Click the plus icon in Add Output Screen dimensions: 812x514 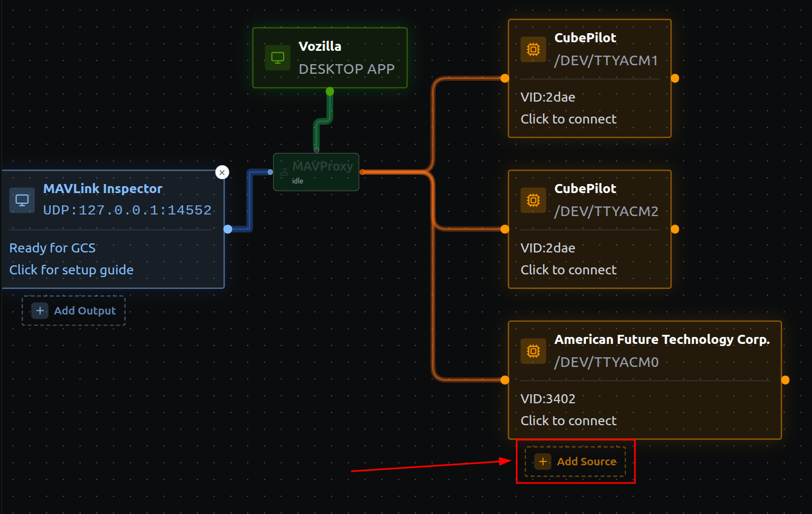click(40, 311)
